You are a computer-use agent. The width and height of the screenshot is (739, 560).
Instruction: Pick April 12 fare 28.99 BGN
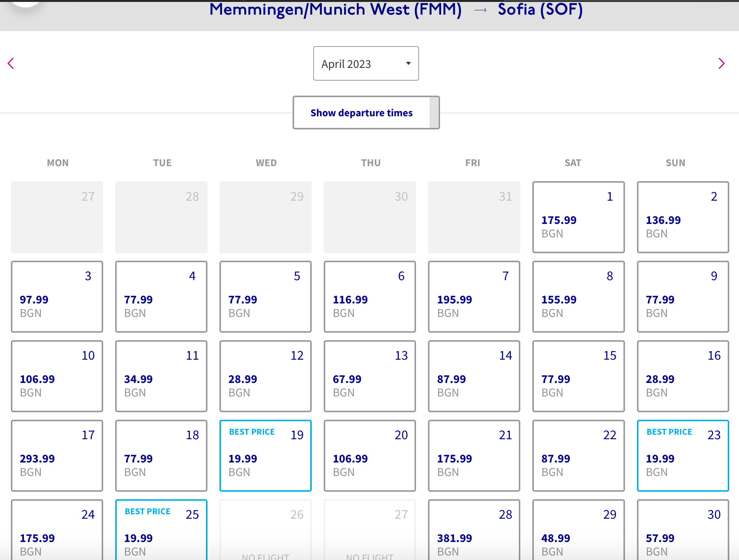265,376
